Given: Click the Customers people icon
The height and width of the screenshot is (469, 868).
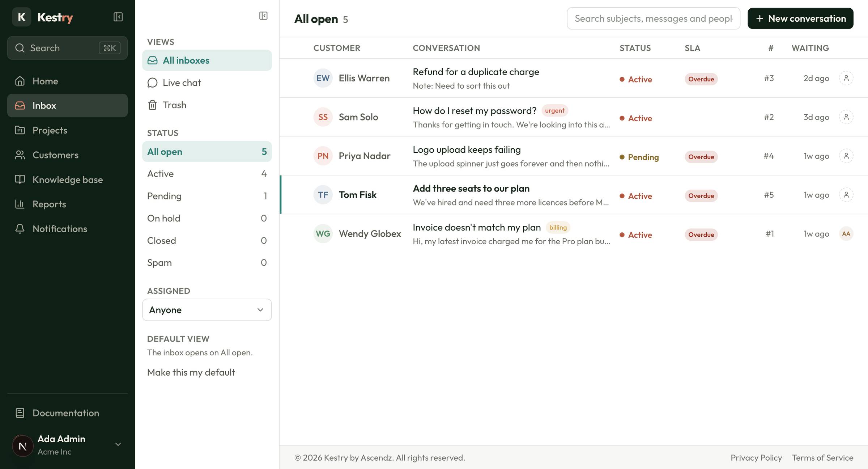Looking at the screenshot, I should click(x=20, y=155).
